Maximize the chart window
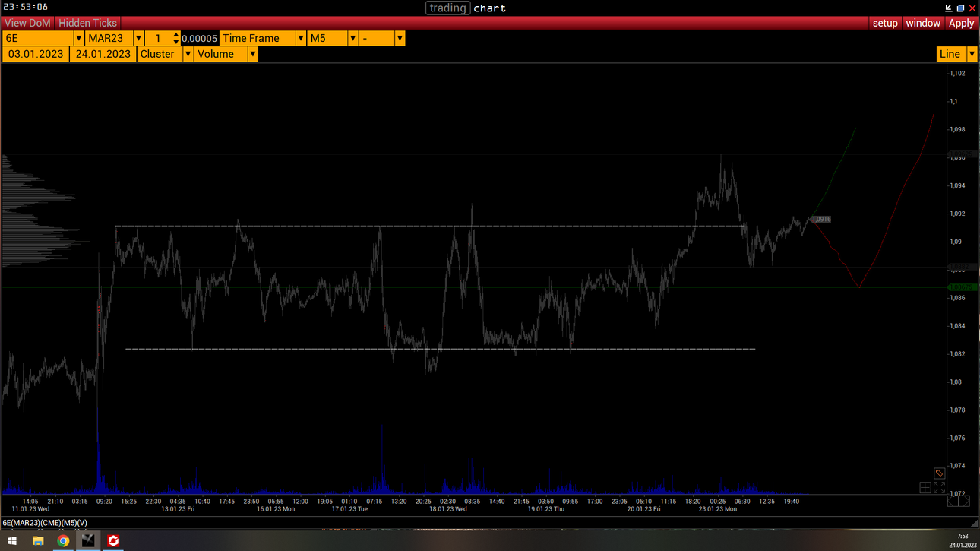 (x=960, y=8)
